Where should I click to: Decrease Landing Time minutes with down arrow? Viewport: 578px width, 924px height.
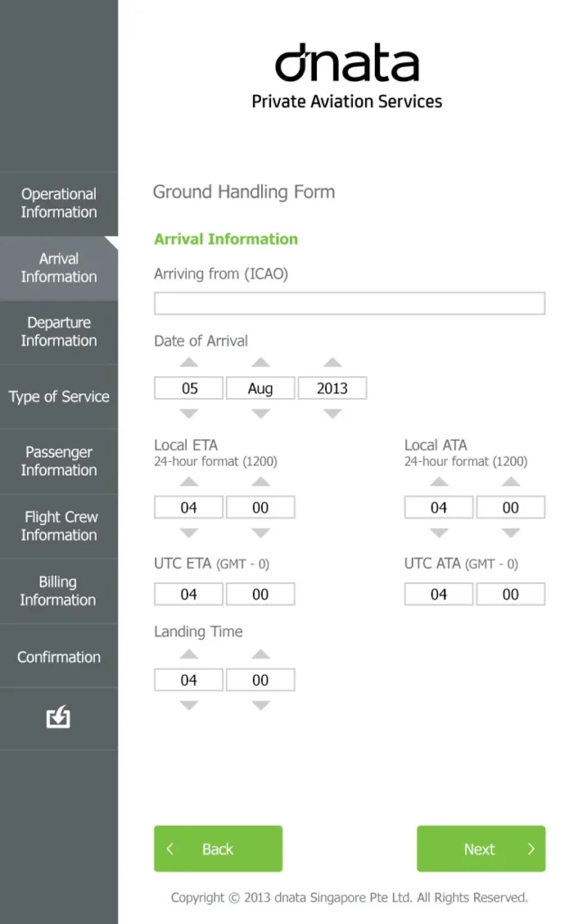tap(261, 706)
